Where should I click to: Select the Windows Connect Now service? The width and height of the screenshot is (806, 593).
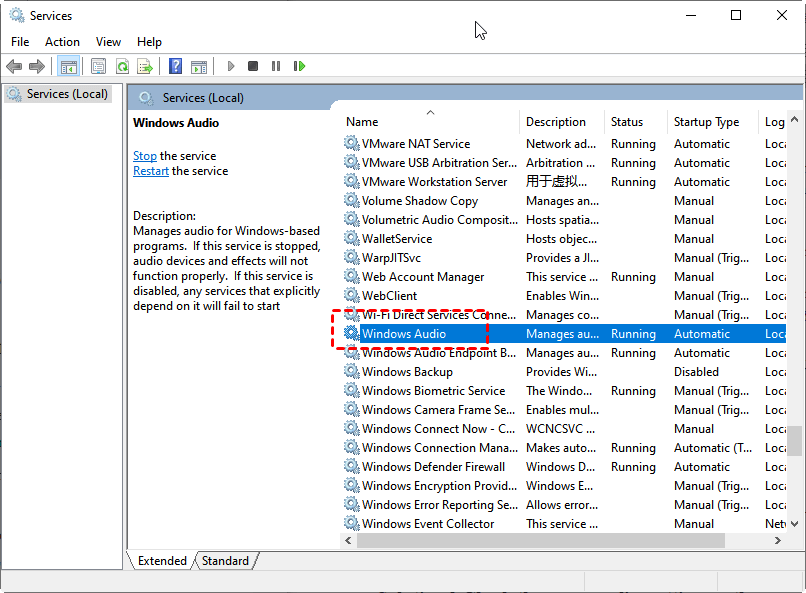[x=563, y=429]
